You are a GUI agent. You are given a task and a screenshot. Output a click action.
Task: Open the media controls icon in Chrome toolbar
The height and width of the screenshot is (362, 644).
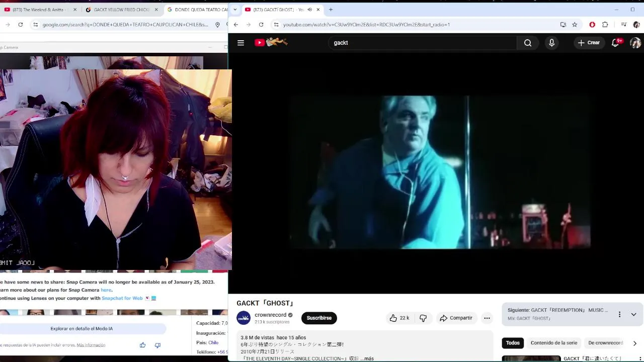(623, 24)
